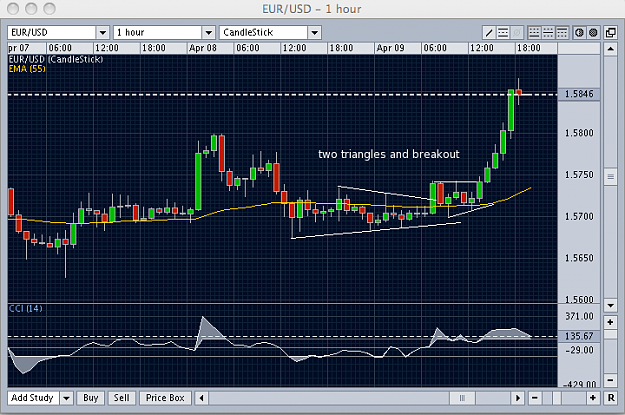Screen dimensions: 625x415
Task: Click the EMA (55) indicator label
Action: tap(27, 69)
